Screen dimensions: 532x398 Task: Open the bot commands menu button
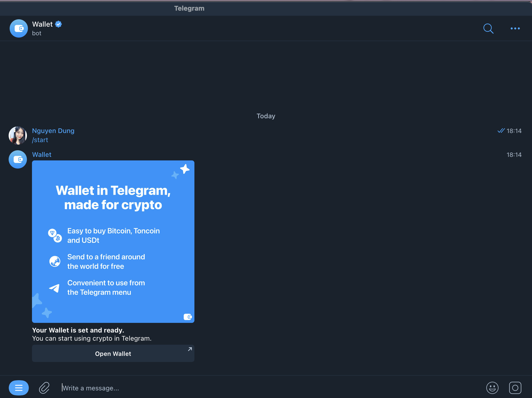pyautogui.click(x=19, y=388)
